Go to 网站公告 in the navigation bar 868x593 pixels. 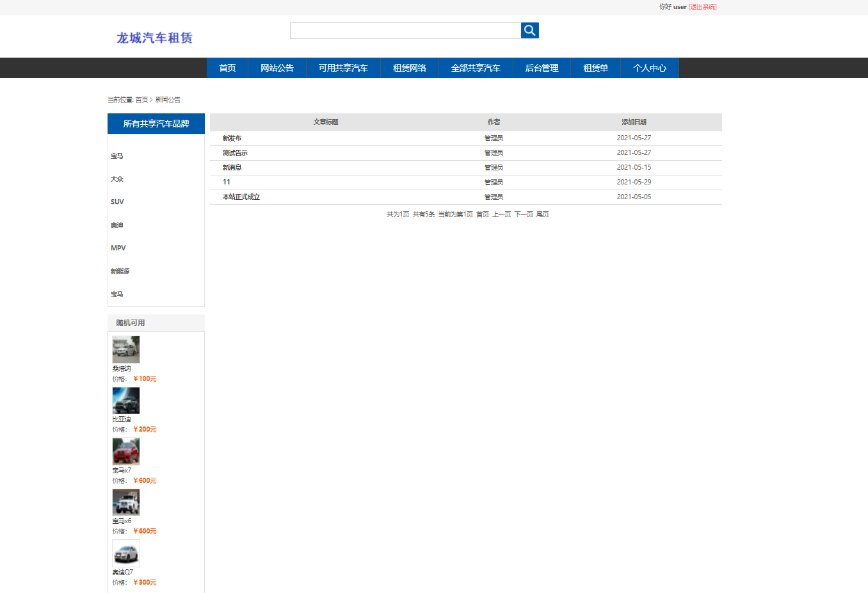pos(277,68)
